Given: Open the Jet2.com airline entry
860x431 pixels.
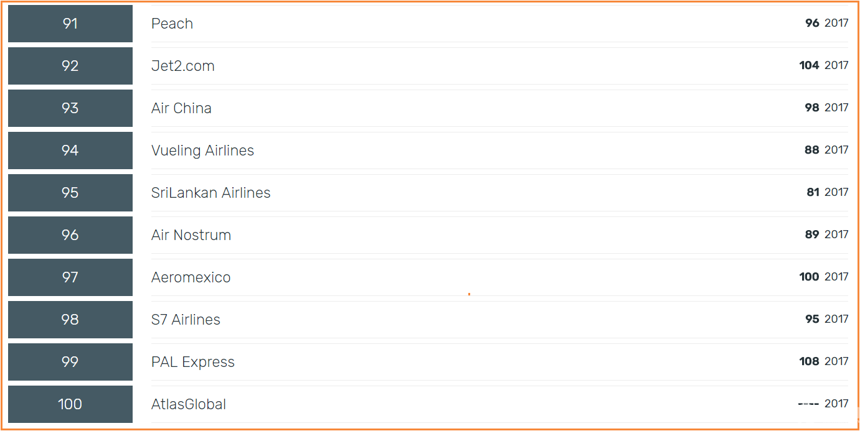Looking at the screenshot, I should 183,66.
